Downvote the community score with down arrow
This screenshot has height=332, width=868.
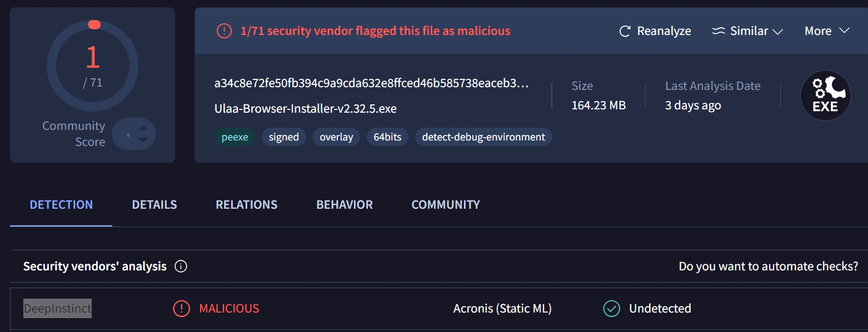[x=143, y=140]
